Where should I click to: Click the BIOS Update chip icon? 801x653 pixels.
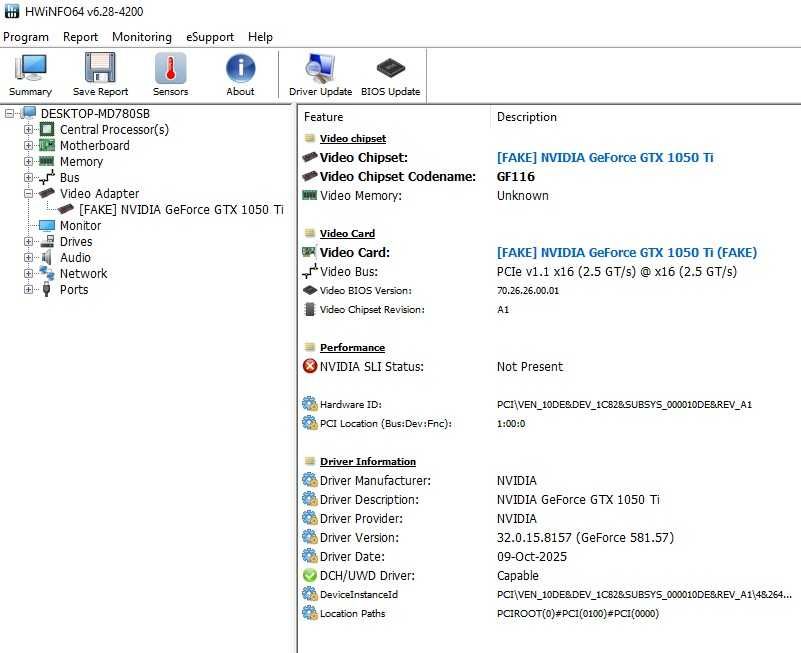[391, 68]
